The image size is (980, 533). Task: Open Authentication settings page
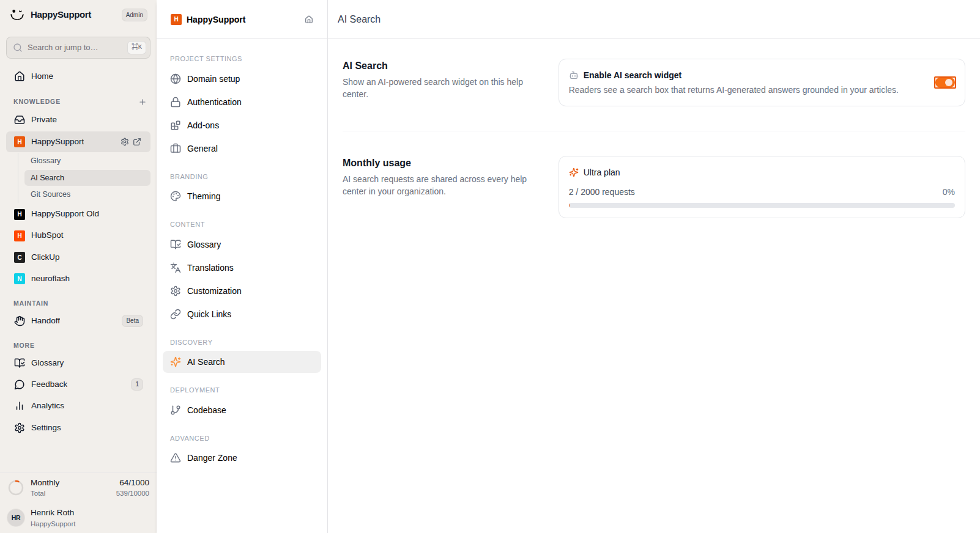tap(242, 102)
